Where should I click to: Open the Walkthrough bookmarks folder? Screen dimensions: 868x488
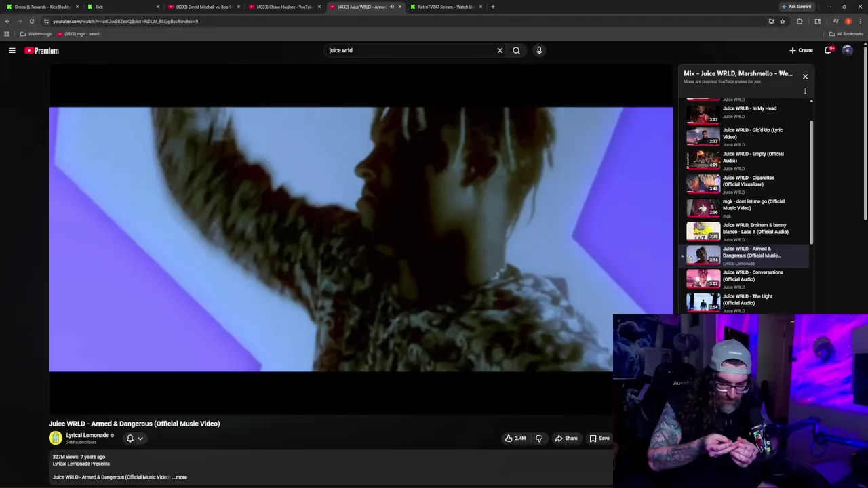pyautogui.click(x=36, y=34)
